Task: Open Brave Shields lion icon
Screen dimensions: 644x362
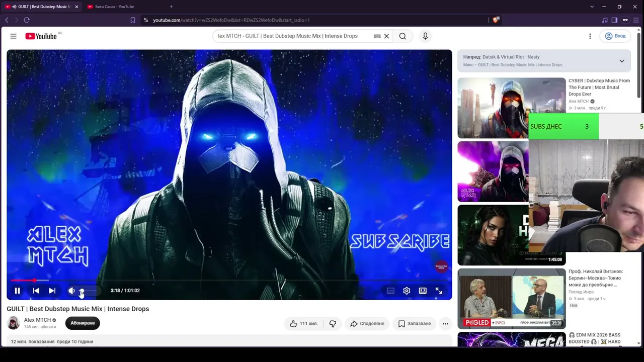Action: click(496, 20)
